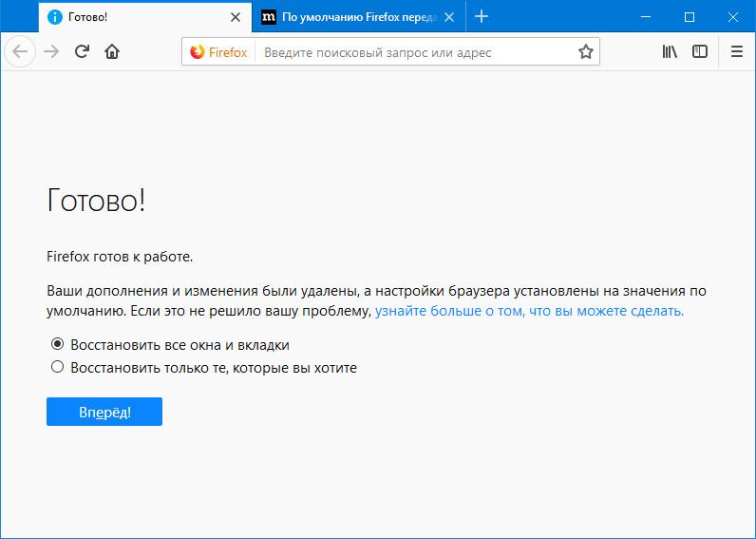The height and width of the screenshot is (539, 756).
Task: Close the 'Готово!' tab
Action: [236, 17]
